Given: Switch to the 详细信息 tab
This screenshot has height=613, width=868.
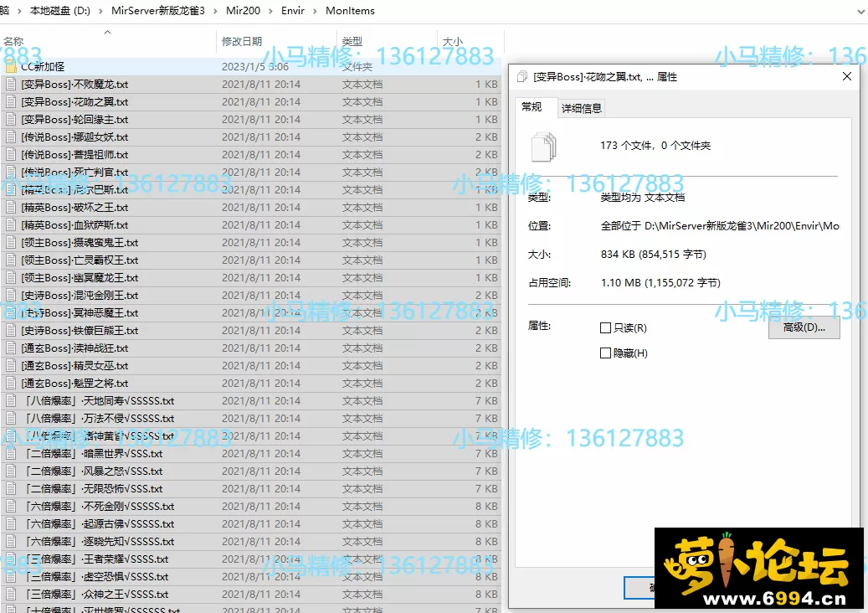Looking at the screenshot, I should [581, 109].
